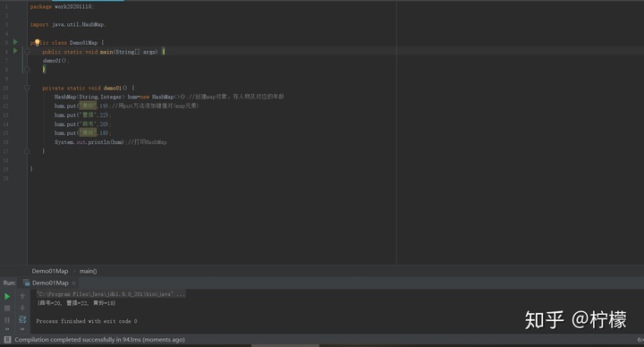Click line number 11 in the gutter
644x347 pixels.
point(5,97)
